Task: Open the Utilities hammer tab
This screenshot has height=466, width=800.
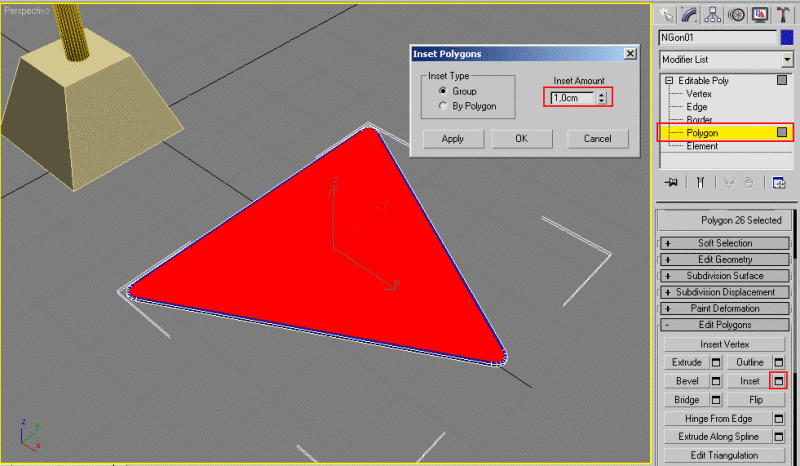Action: click(783, 15)
